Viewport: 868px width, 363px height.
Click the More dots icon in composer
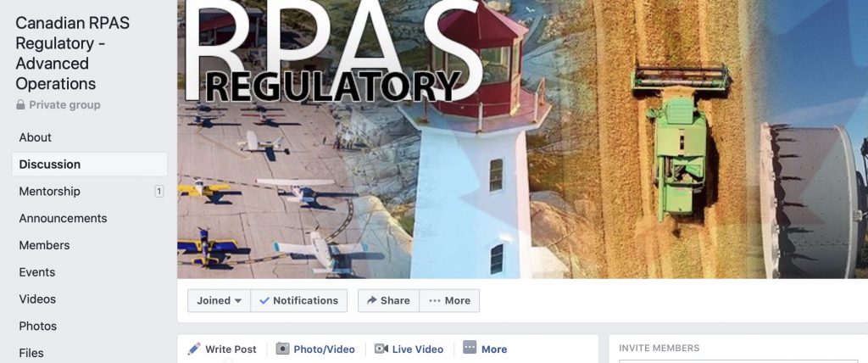click(470, 348)
